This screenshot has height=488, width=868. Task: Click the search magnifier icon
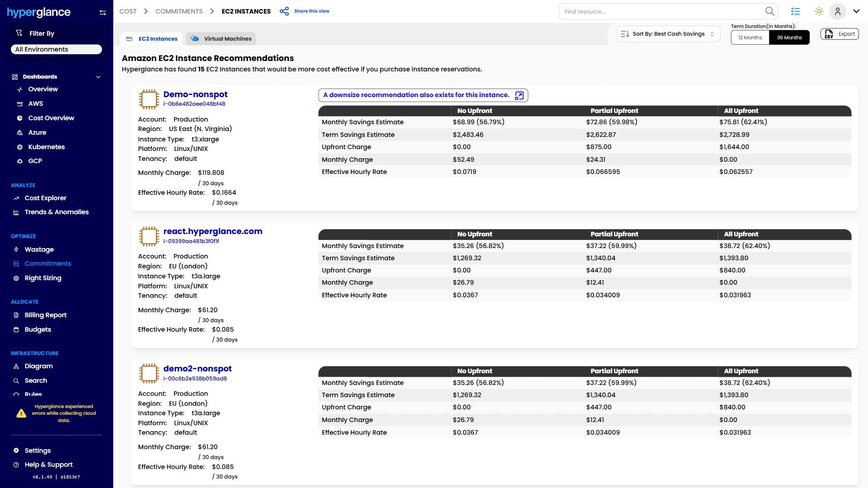pos(769,11)
